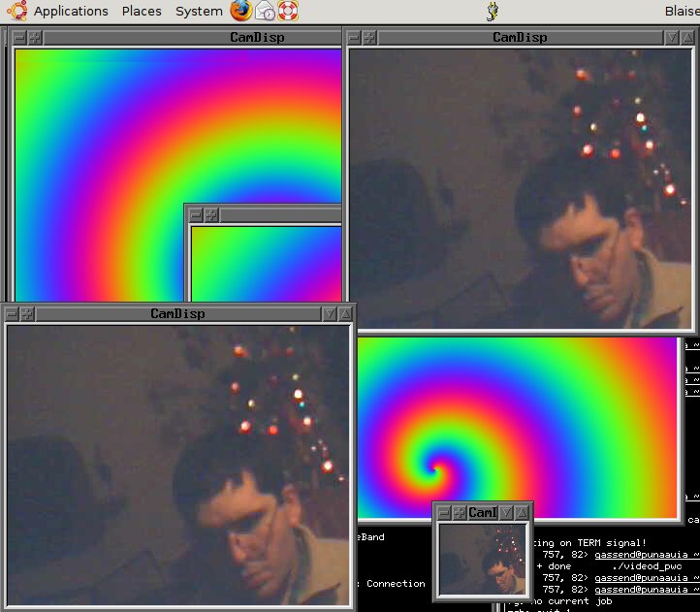
Task: Click down-triangle button on the upper webcam CamDisp window
Action: point(674,38)
